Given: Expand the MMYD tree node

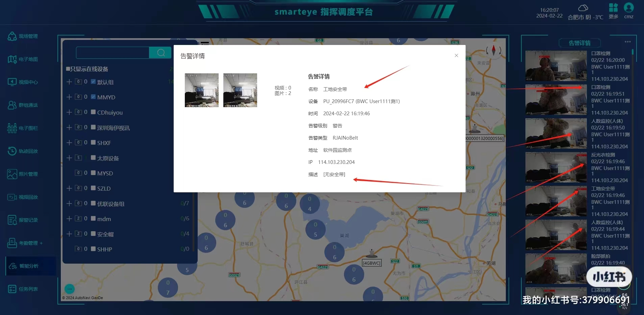Looking at the screenshot, I should [x=69, y=97].
